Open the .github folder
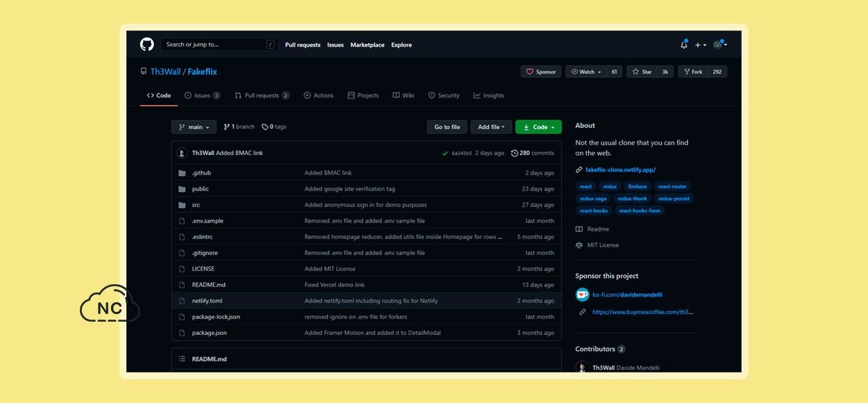The image size is (868, 403). point(201,173)
